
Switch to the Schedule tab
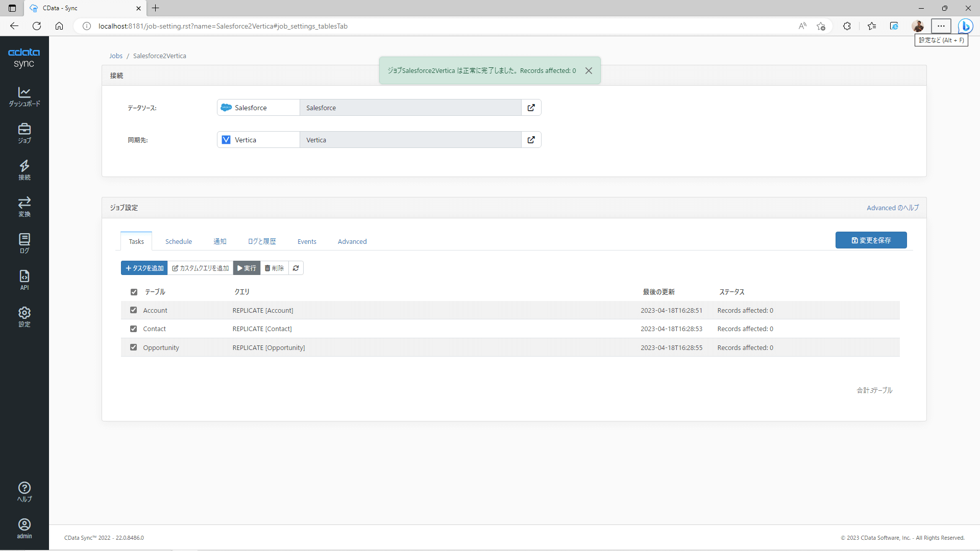[179, 241]
